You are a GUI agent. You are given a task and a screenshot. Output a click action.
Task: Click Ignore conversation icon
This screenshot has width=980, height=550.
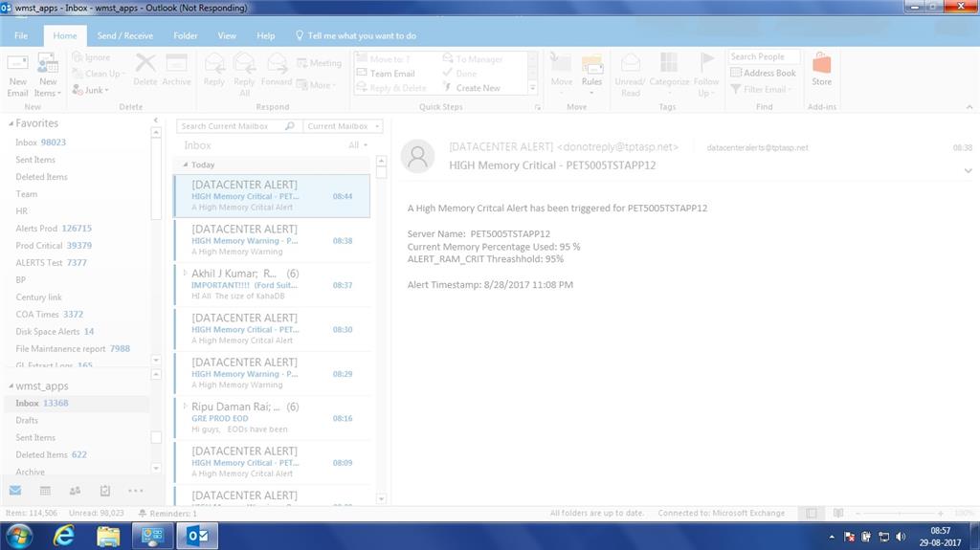(x=78, y=56)
